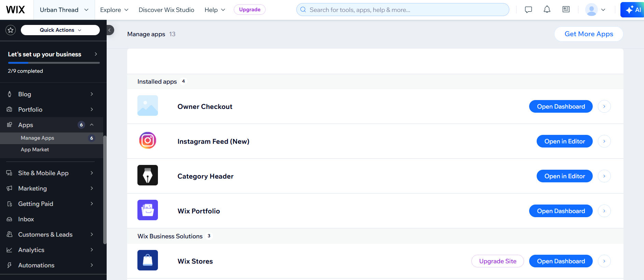
Task: Open the news feed icon in the top bar
Action: point(566,10)
